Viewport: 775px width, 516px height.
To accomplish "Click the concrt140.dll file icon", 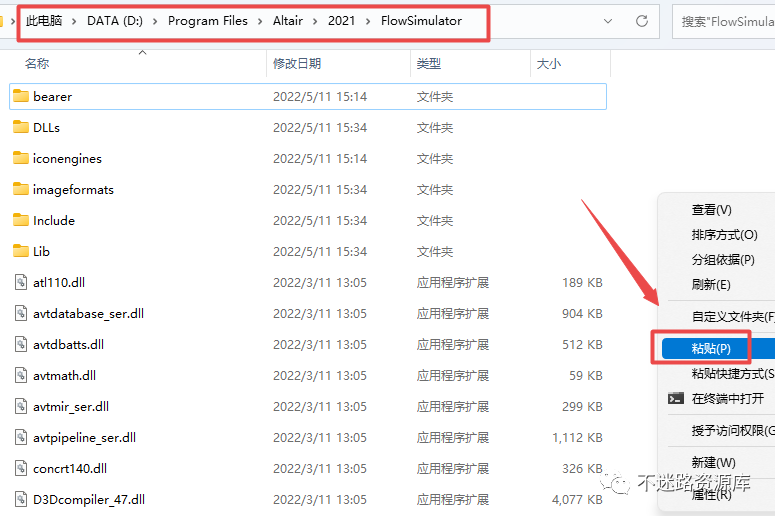I will (x=21, y=469).
